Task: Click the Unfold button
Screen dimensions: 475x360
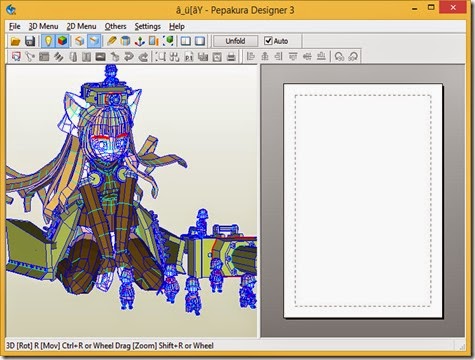Action: 235,41
